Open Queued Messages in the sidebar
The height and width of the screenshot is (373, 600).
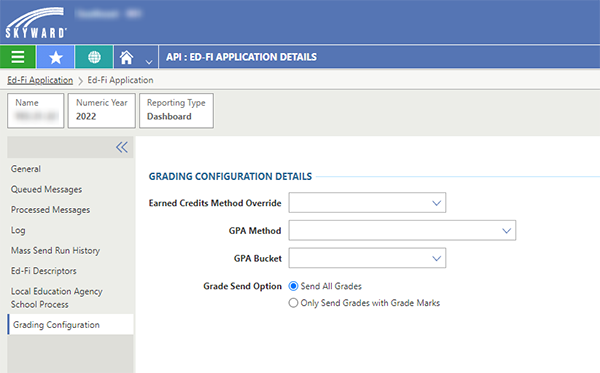[46, 189]
